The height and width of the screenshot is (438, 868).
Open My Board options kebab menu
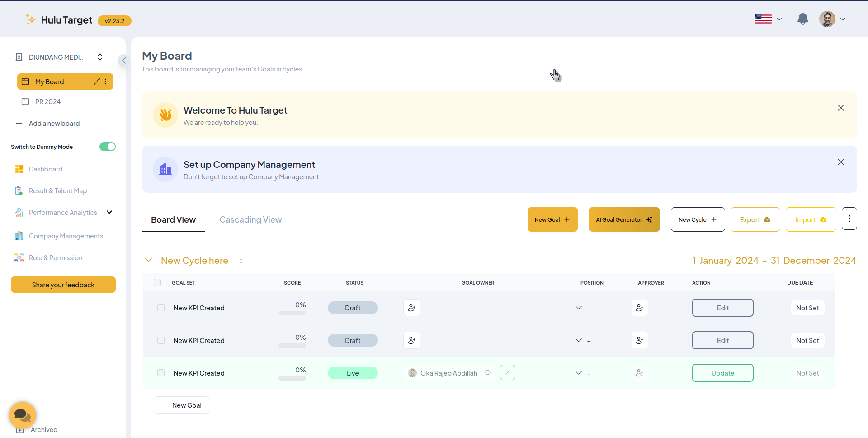tap(105, 81)
